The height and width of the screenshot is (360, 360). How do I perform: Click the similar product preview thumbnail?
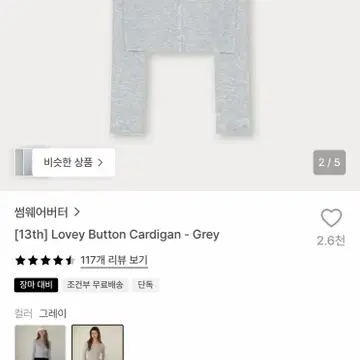24,162
